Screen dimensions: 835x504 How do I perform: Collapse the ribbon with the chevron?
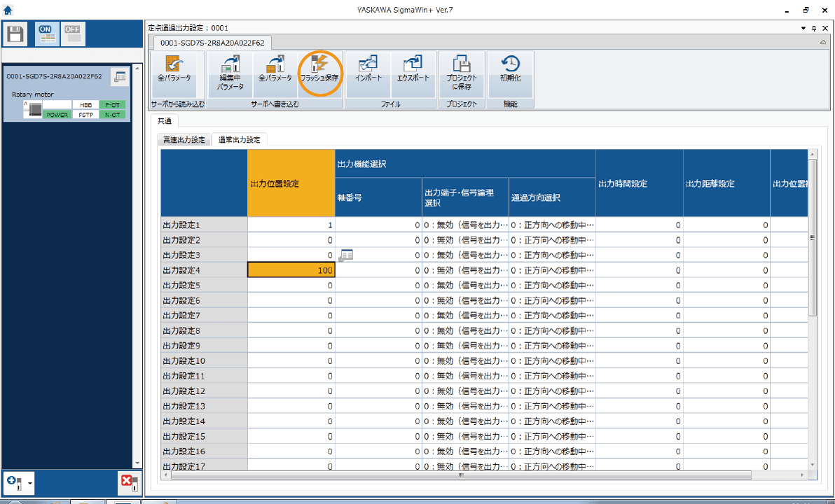pyautogui.click(x=822, y=43)
